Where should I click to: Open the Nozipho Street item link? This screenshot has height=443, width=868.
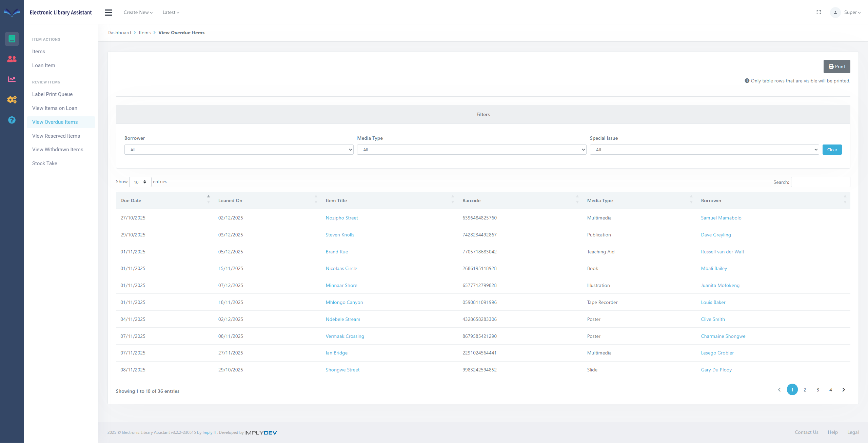point(342,218)
